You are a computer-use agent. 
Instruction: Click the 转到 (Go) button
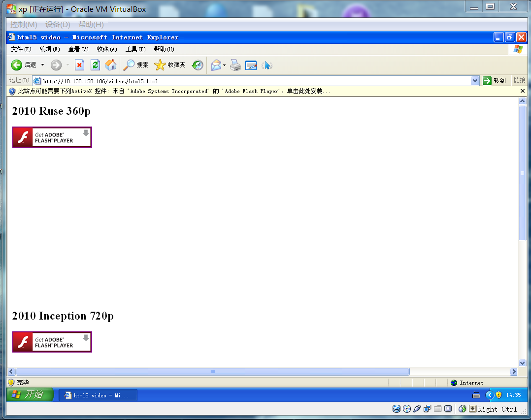tap(495, 81)
